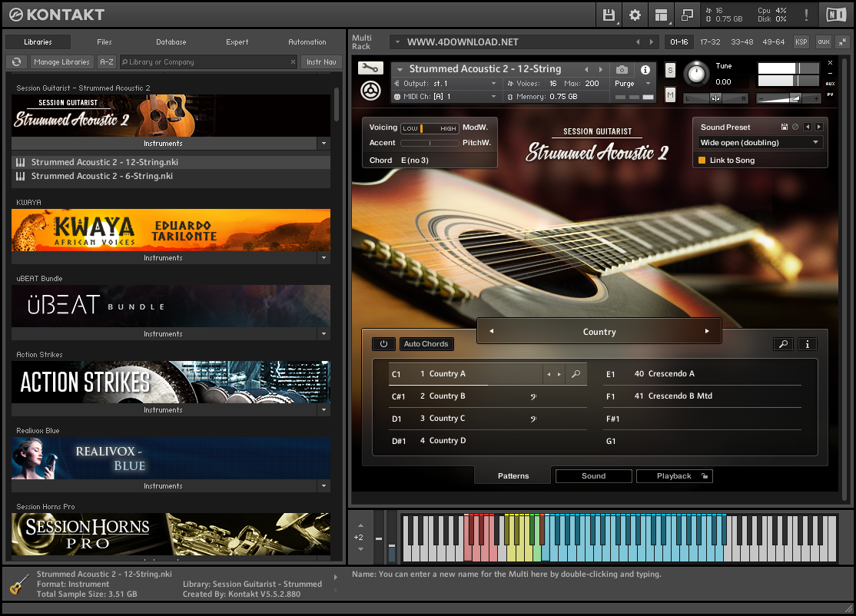Viewport: 856px width, 616px height.
Task: Click the refresh libraries icon
Action: pos(16,62)
